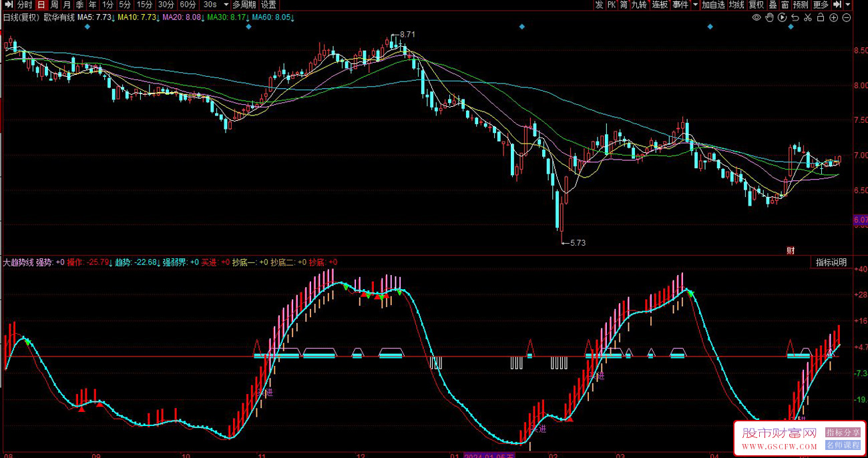Click the collapse arrow icon at toolbar start
Image resolution: width=868 pixels, height=458 pixels.
8,5
